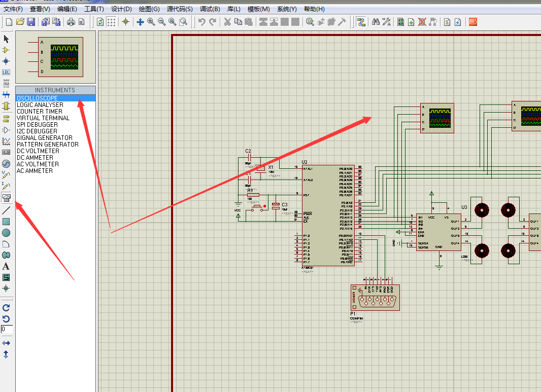Select the Component mode tool
541x392 pixels.
click(6, 50)
